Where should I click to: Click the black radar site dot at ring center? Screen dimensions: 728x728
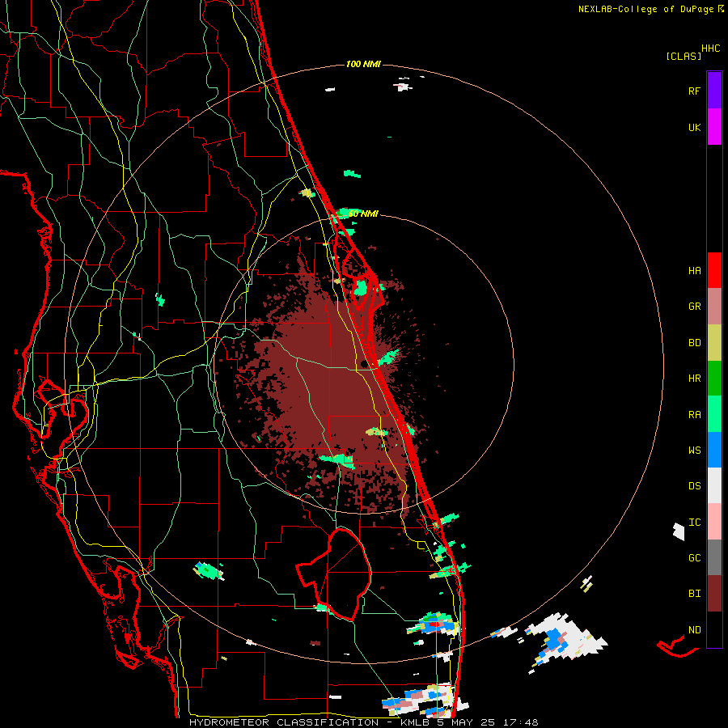click(364, 364)
